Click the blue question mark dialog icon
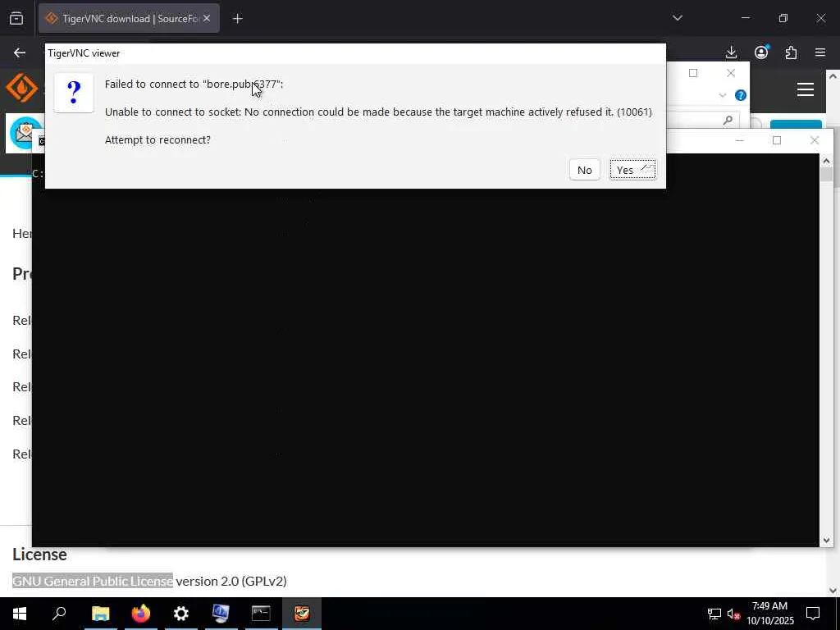Image resolution: width=840 pixels, height=630 pixels. click(x=74, y=93)
